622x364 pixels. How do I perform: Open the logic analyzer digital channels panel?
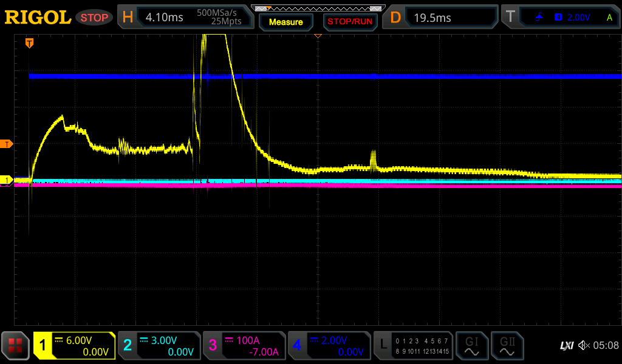(413, 346)
